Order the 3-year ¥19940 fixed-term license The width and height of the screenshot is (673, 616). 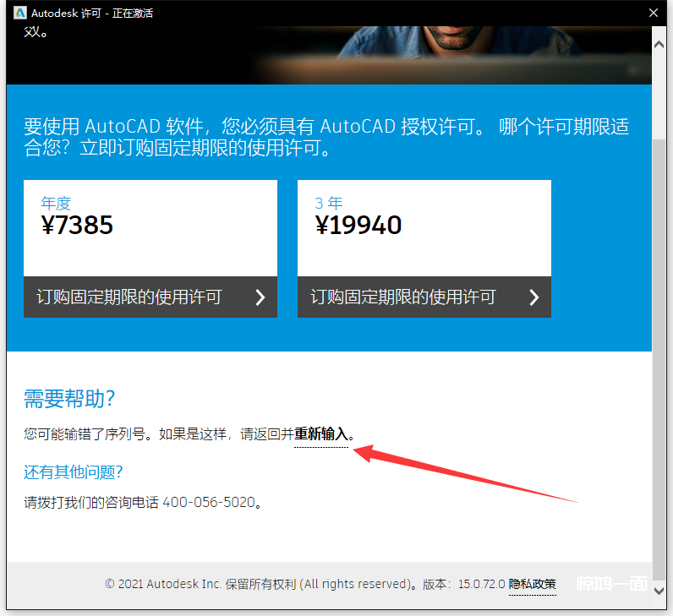click(x=424, y=297)
